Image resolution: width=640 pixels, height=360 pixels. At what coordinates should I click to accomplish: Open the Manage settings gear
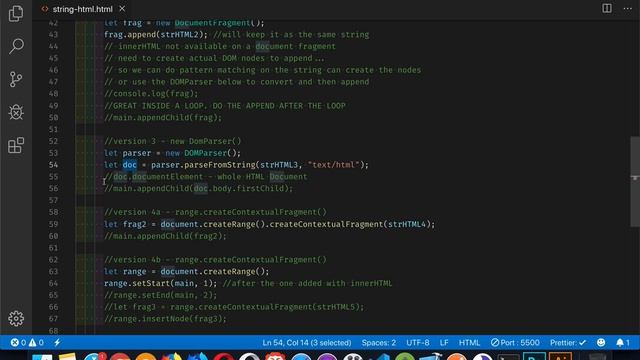pos(16,318)
